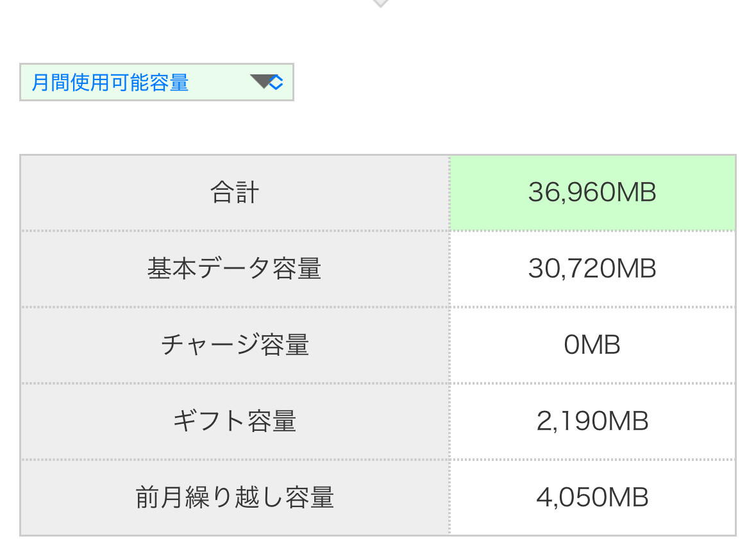The height and width of the screenshot is (559, 756).
Task: Click the gray triangle arrow in the dropdown
Action: click(x=262, y=81)
